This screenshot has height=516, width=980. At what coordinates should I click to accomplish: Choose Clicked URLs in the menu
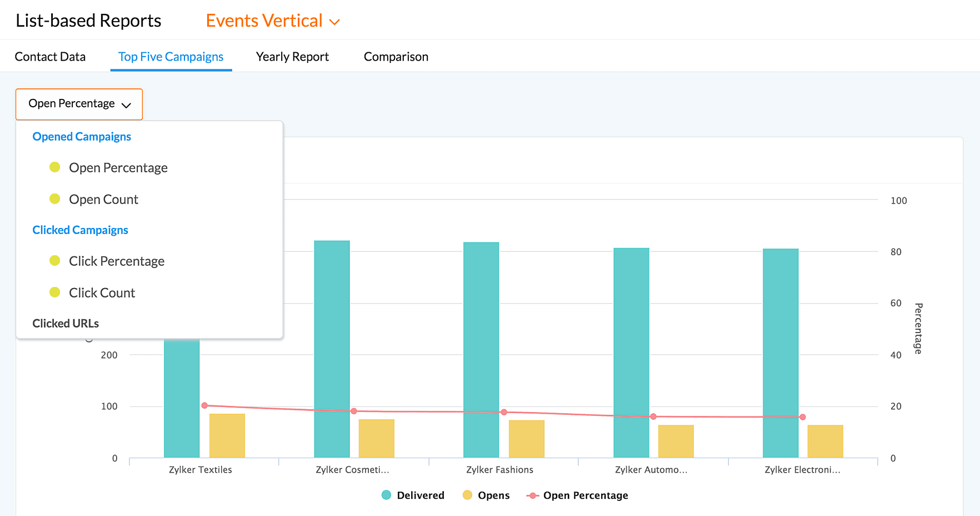click(66, 324)
